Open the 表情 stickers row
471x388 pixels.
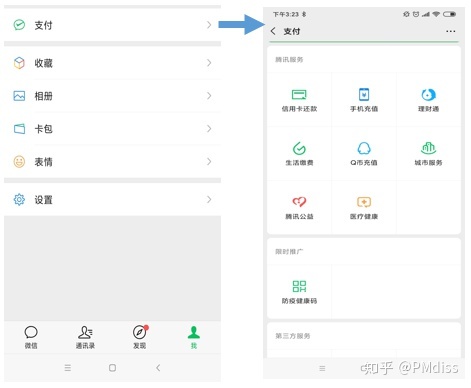click(x=112, y=162)
